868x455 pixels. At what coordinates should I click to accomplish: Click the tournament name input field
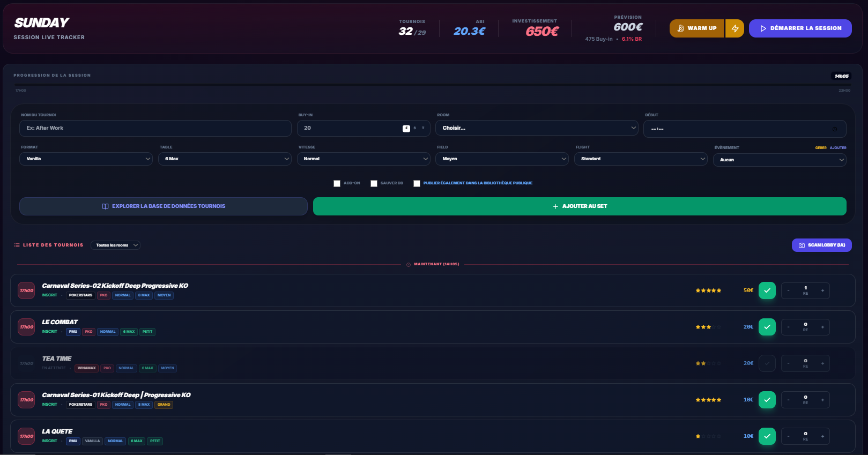tap(155, 128)
